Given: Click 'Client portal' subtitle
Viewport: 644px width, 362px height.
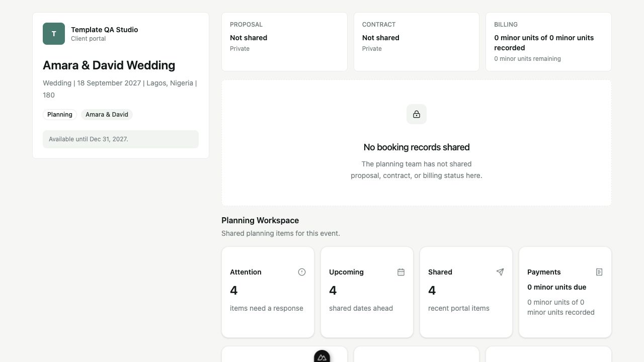Looking at the screenshot, I should click(88, 39).
